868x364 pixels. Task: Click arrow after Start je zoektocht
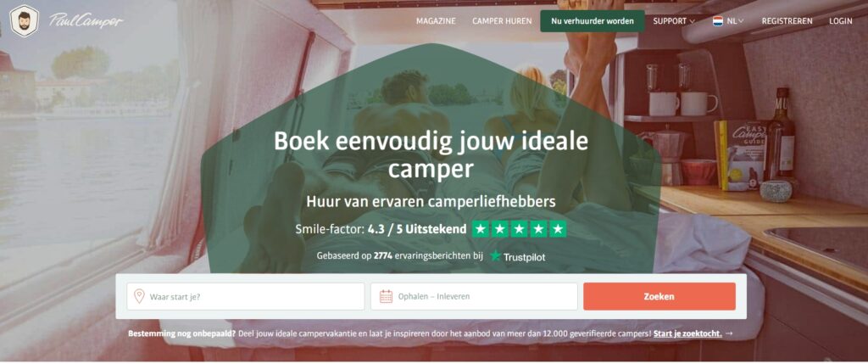pos(729,333)
